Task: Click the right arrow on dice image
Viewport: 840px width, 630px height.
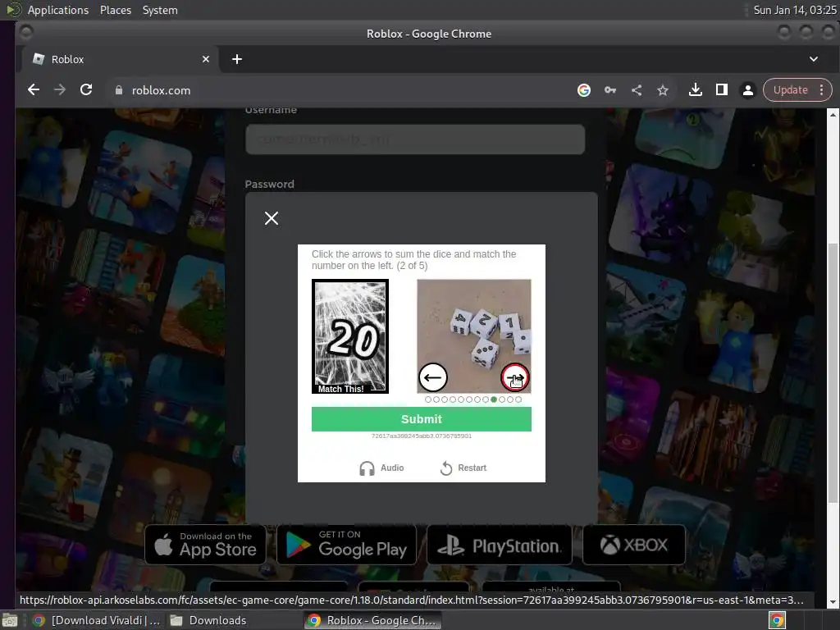Action: 515,377
